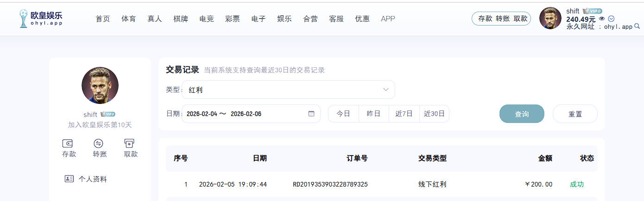Toggle balance visibility eye icon
The width and height of the screenshot is (644, 201).
coord(602,19)
